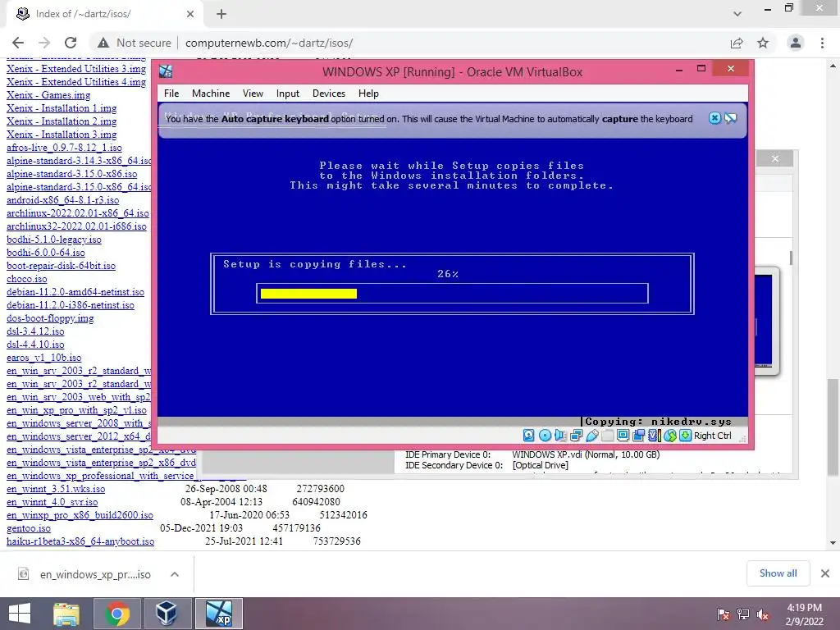Click the mouse integration icon in VirtualBox status bar

coord(669,436)
